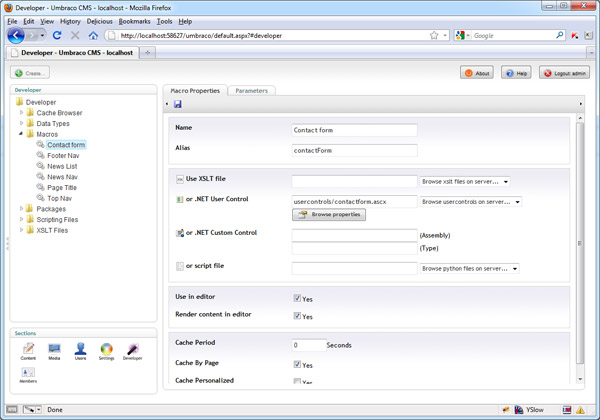Click Browse properties button
600x420 pixels.
point(329,215)
